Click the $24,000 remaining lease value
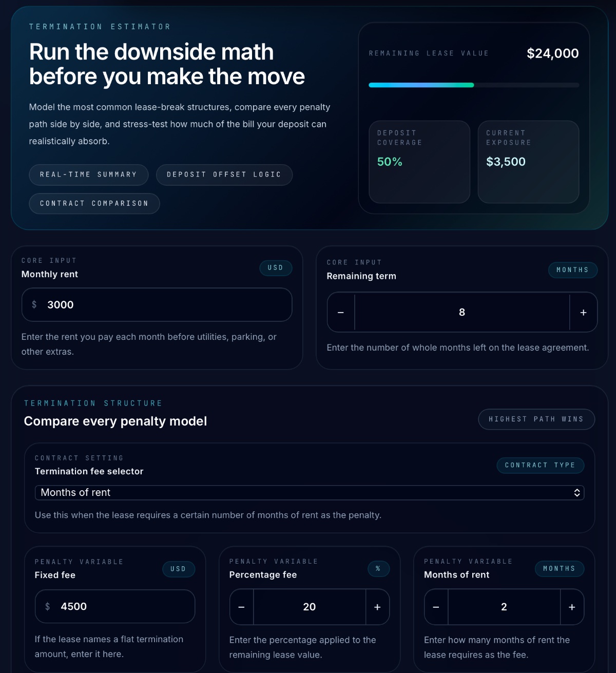 pyautogui.click(x=553, y=53)
